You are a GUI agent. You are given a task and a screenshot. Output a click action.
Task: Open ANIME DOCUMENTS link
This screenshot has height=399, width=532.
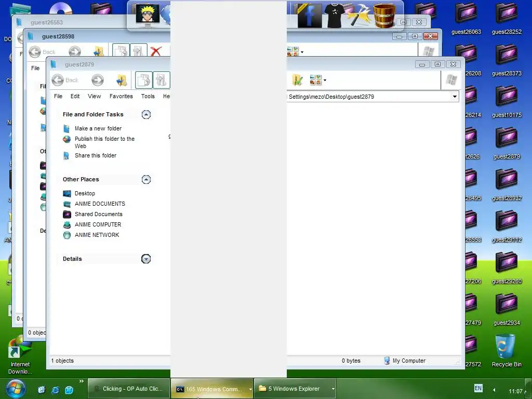(x=100, y=204)
